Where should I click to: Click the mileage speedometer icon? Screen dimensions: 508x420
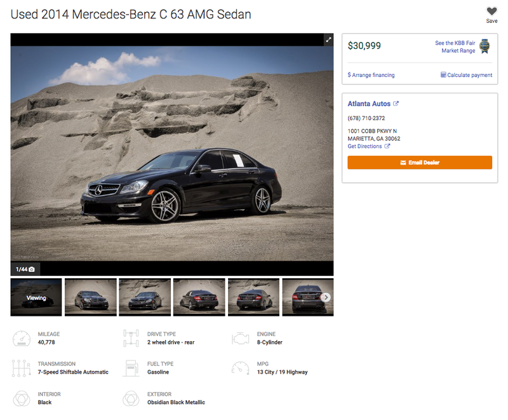pyautogui.click(x=22, y=338)
